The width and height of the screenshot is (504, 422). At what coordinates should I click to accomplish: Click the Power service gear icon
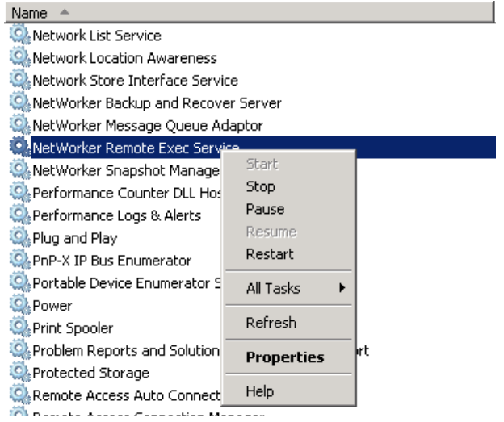20,305
